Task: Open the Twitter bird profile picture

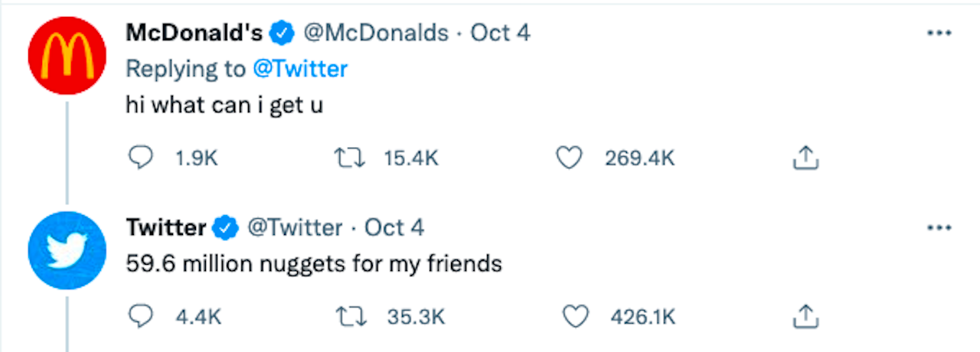Action: click(66, 250)
